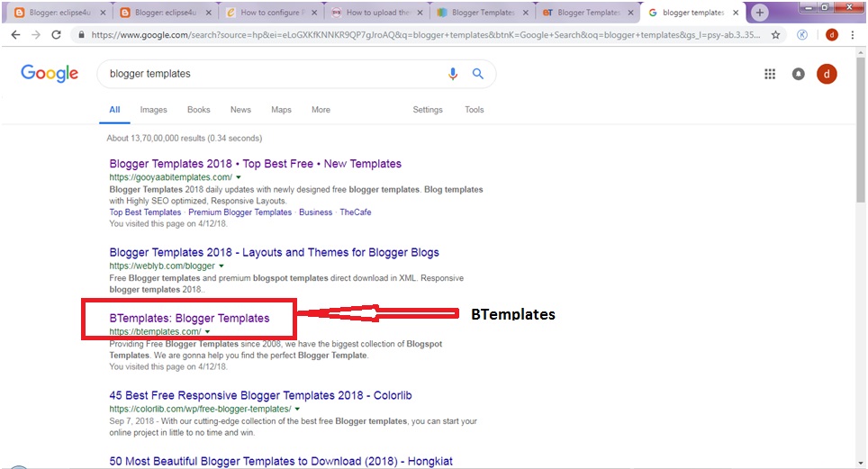Viewport: 868px width, 469px height.
Task: Open the 'TheCafe' sitelink
Action: 356,212
